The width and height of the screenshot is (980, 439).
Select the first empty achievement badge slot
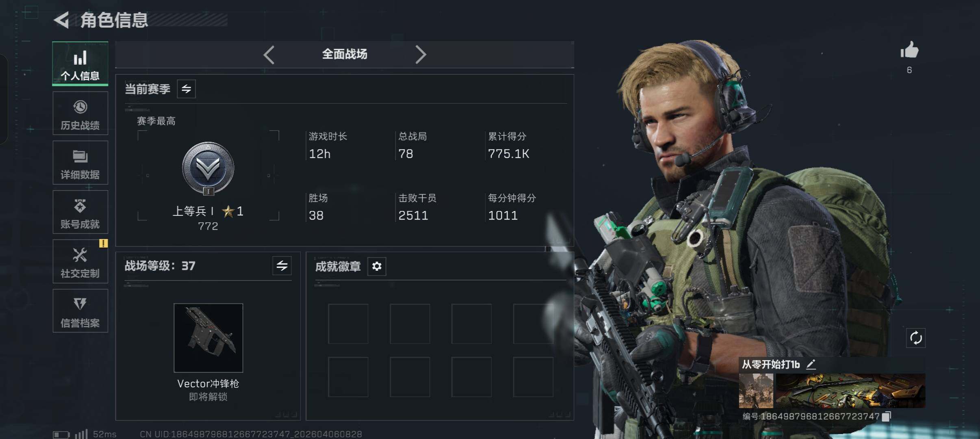348,324
